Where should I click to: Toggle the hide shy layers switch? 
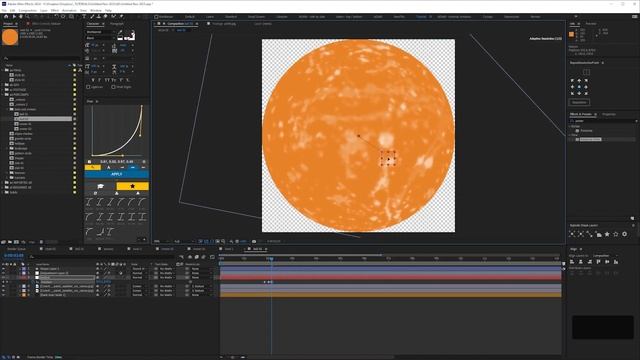[190, 257]
